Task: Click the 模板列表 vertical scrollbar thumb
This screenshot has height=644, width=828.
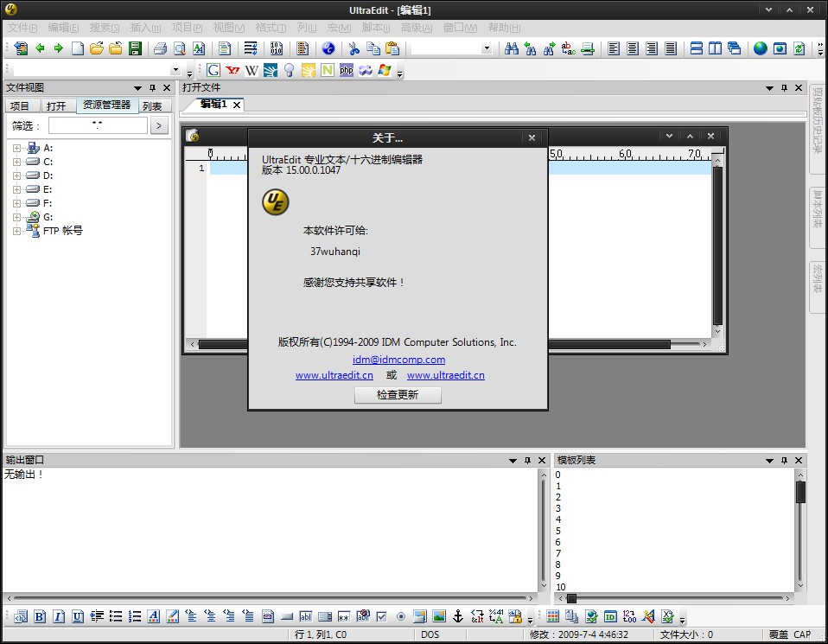Action: (800, 492)
